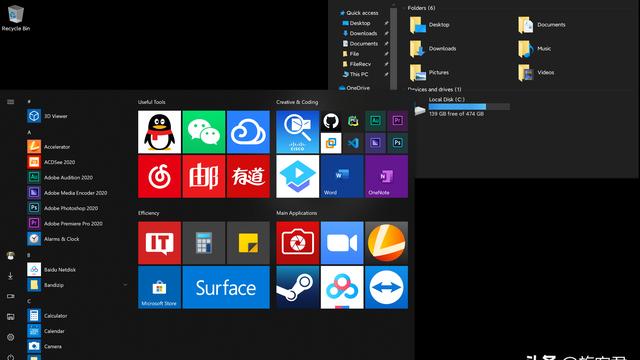The height and width of the screenshot is (360, 640).
Task: Open the Media Encoder small tile
Action: click(x=375, y=143)
